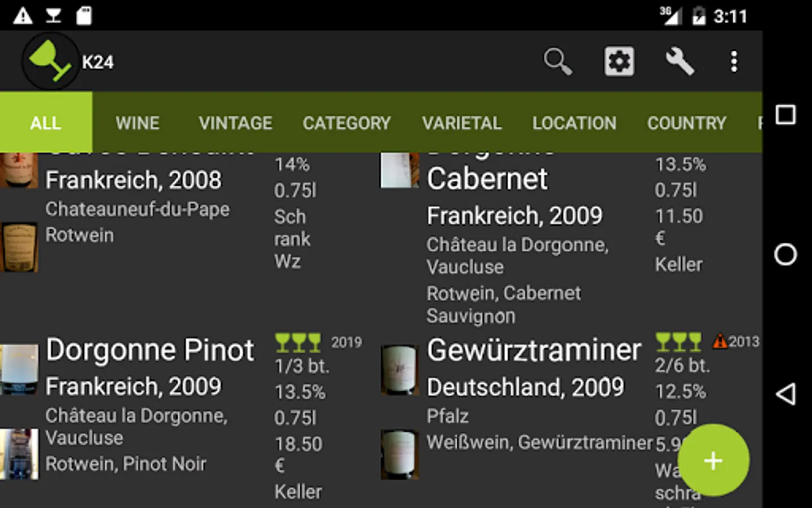This screenshot has height=508, width=812.
Task: Open settings via the gear icon
Action: 619,62
